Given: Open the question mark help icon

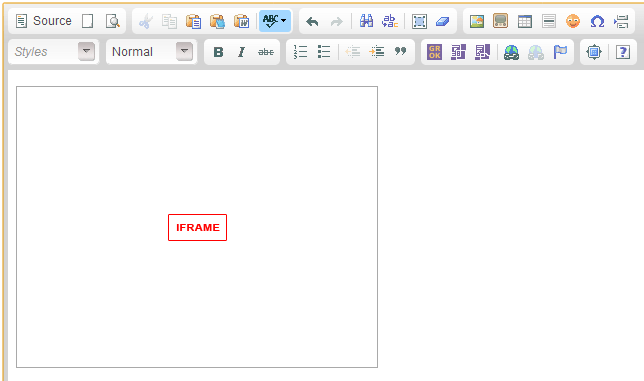Looking at the screenshot, I should 623,52.
